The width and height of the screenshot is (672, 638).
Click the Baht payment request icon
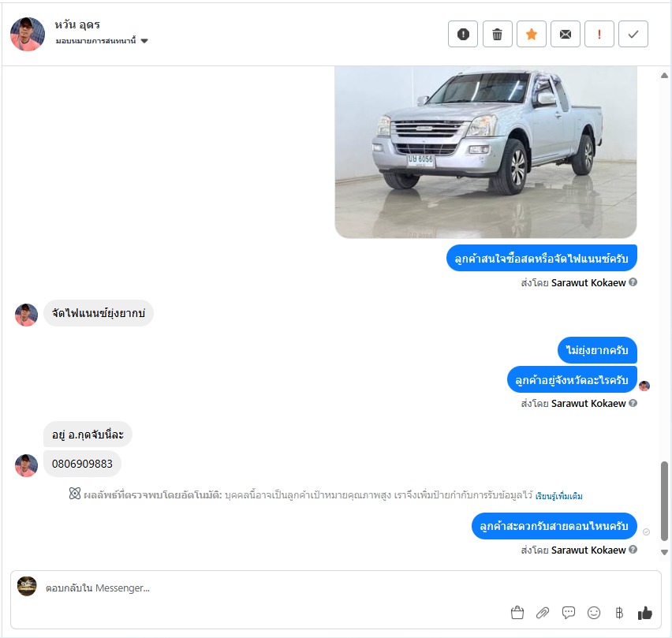point(619,613)
